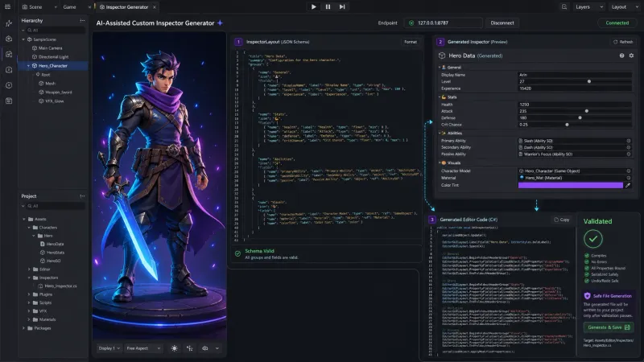
Task: Open the Free Aspect dropdown
Action: coord(143,348)
